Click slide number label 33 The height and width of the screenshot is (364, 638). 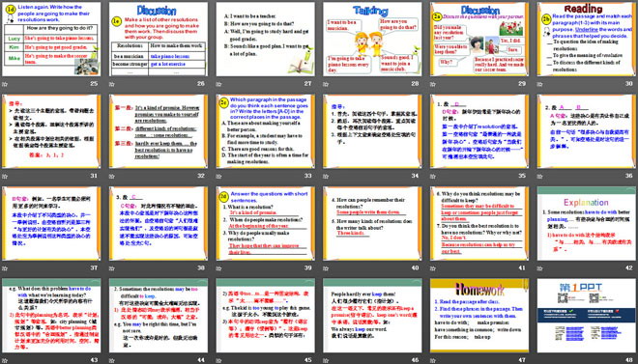(x=308, y=176)
